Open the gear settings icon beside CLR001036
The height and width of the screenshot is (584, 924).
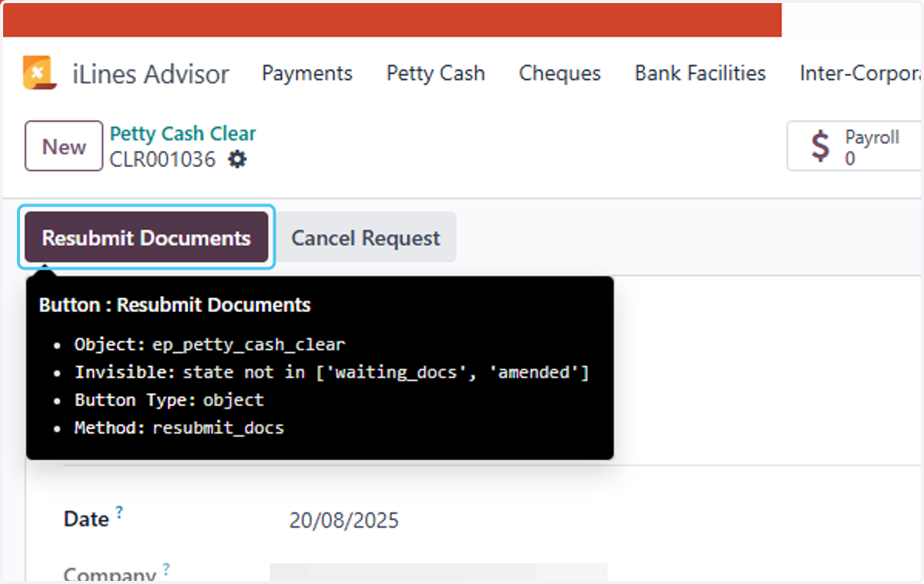(237, 159)
